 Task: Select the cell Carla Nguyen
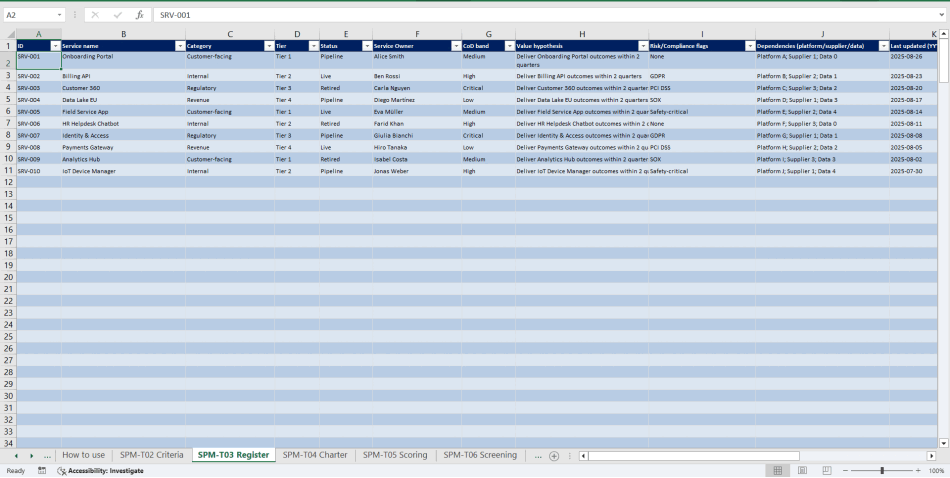point(417,88)
